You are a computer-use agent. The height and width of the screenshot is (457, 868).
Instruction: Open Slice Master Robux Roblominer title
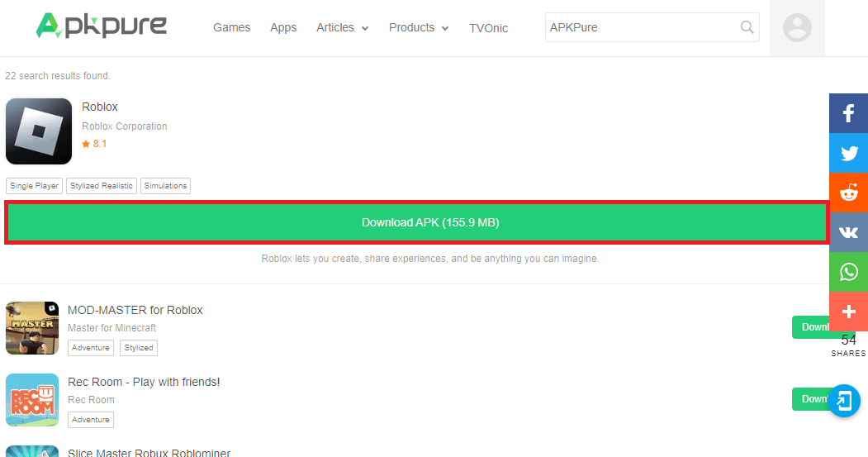(x=149, y=453)
